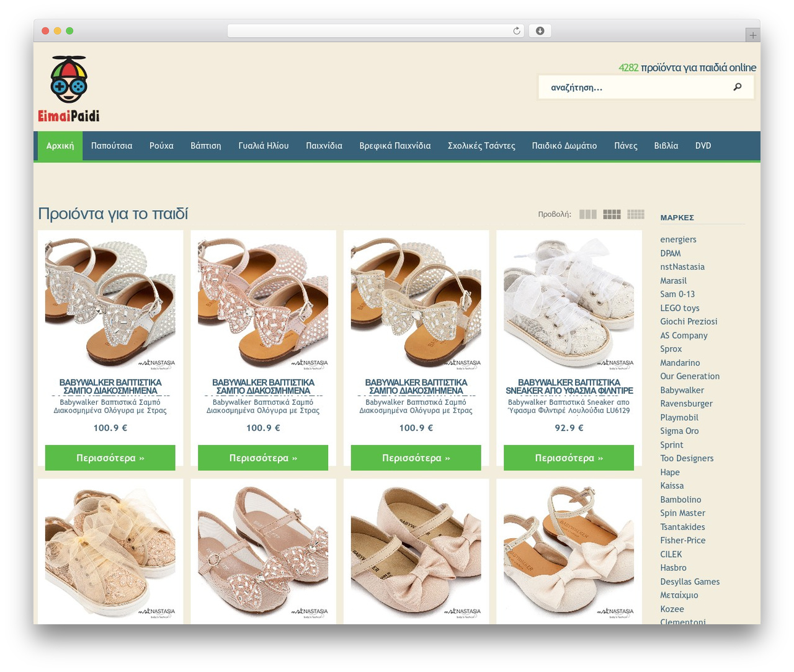Open the Παπούτσια menu

point(112,146)
